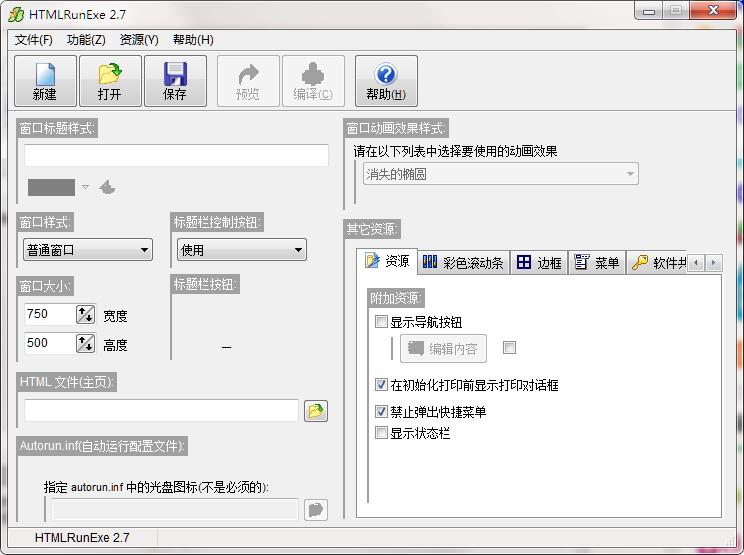This screenshot has width=744, height=555.
Task: Enable the 显示状态栏 checkbox
Action: pos(381,433)
